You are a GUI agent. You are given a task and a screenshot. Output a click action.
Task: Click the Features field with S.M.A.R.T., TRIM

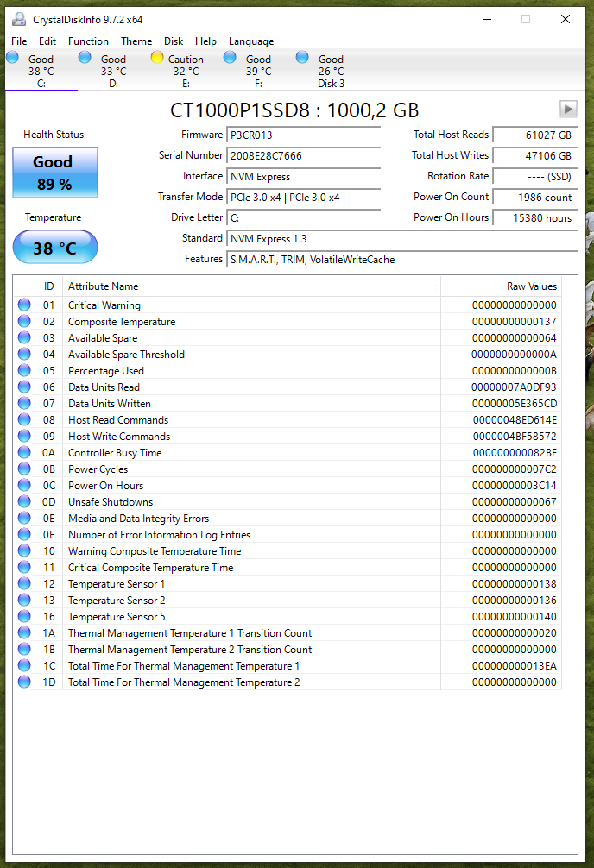(x=402, y=260)
